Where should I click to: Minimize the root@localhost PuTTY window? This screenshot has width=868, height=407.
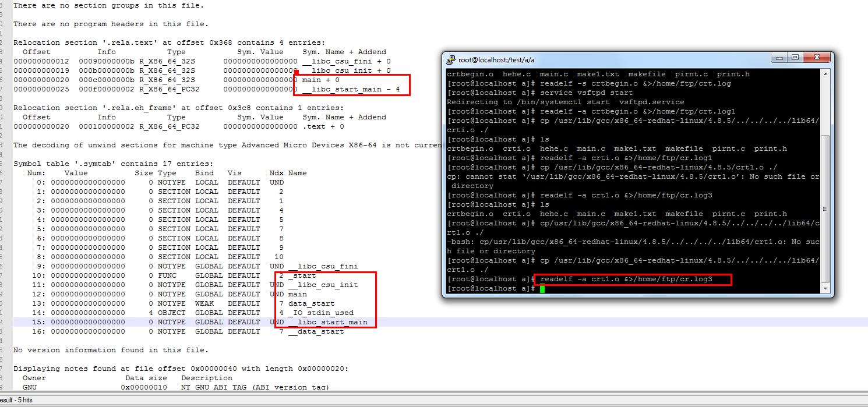click(x=779, y=57)
